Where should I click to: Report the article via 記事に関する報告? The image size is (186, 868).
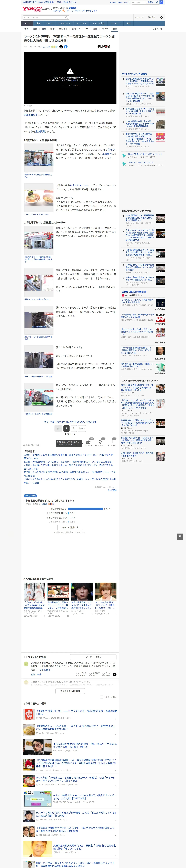(31, 445)
